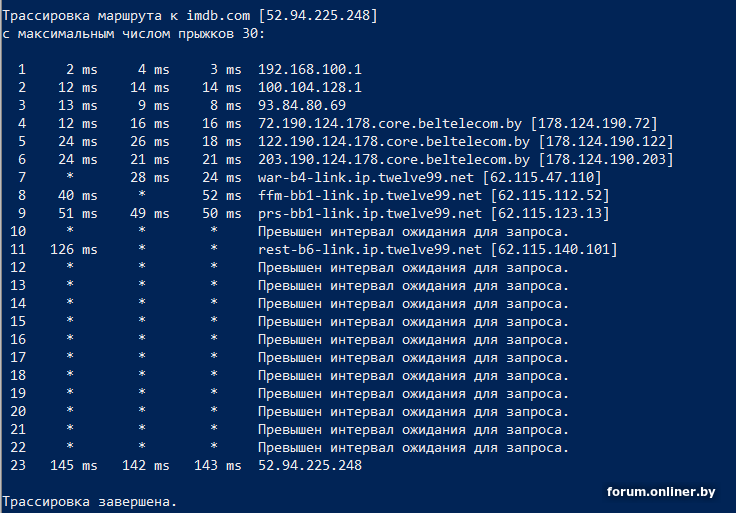Click bracketed IP 62.115.47.110 on hop 7
This screenshot has height=513, width=736.
click(542, 177)
